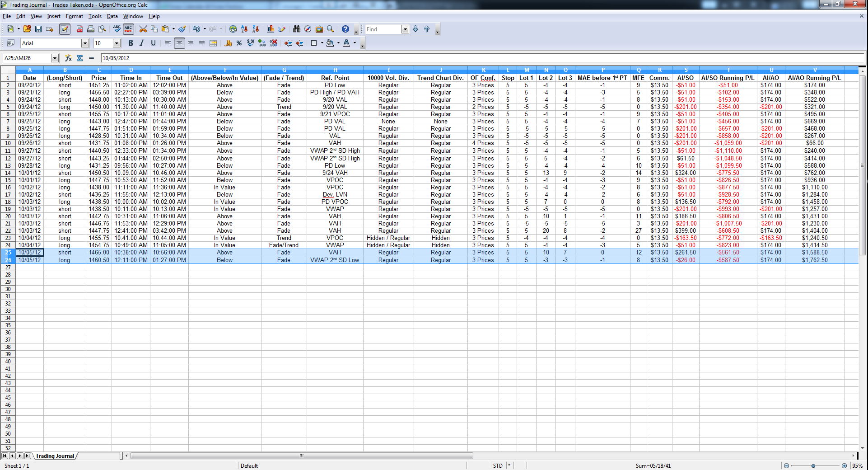This screenshot has width=868, height=470.
Task: Open the Function Wizard
Action: coord(68,58)
